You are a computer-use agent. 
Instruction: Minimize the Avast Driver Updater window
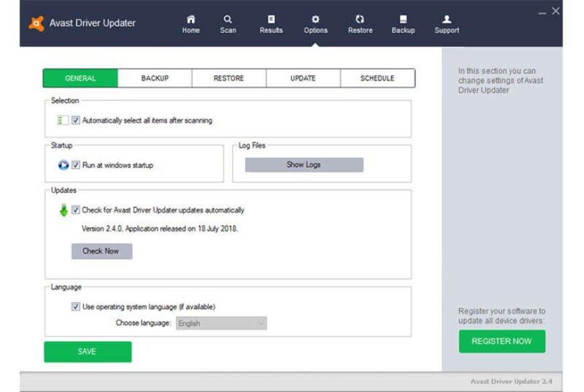(x=542, y=13)
